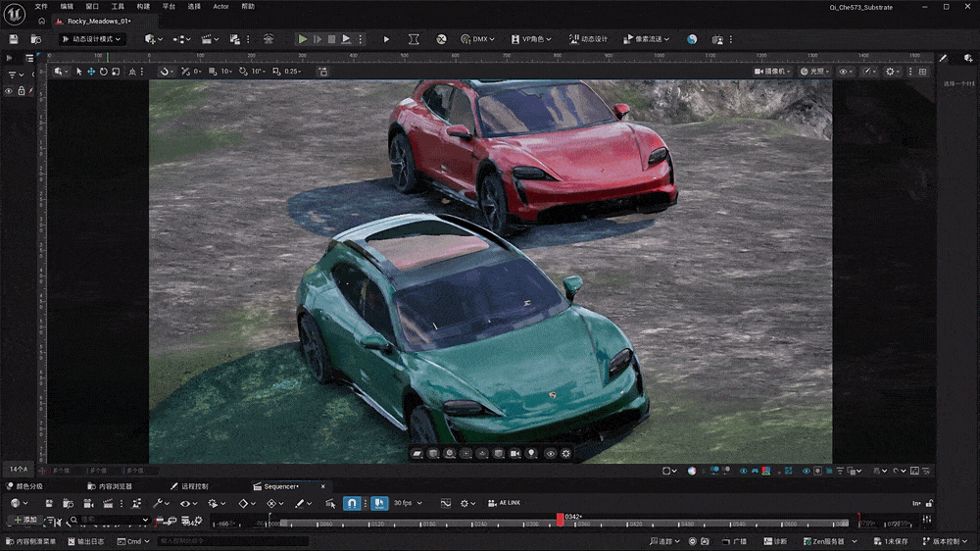Viewport: 980px width, 551px height.
Task: Open the Blueprints dropdown in the main toolbar
Action: coord(181,39)
